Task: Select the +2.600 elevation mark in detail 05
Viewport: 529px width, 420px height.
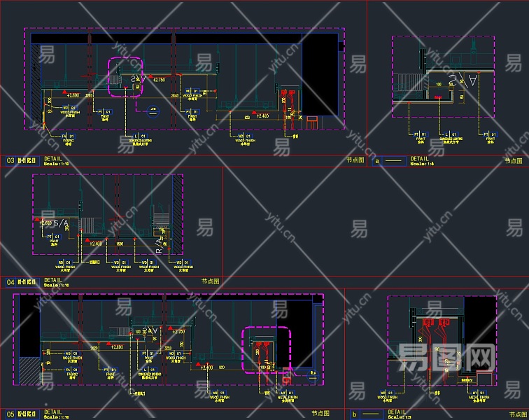Action: point(117,346)
